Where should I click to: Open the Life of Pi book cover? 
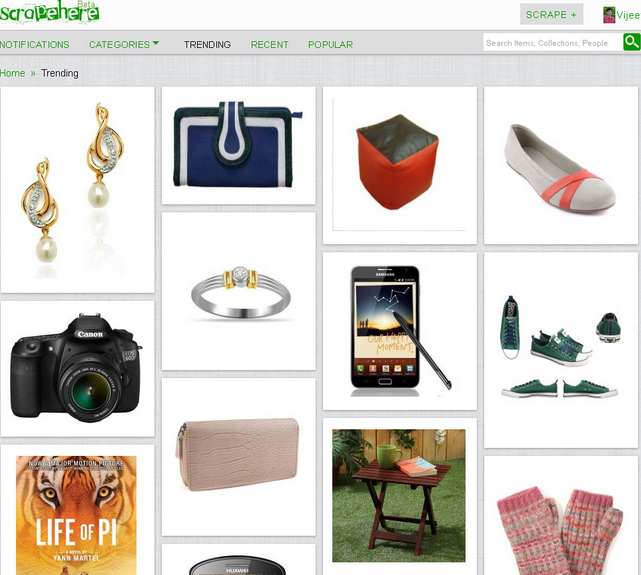(x=76, y=515)
